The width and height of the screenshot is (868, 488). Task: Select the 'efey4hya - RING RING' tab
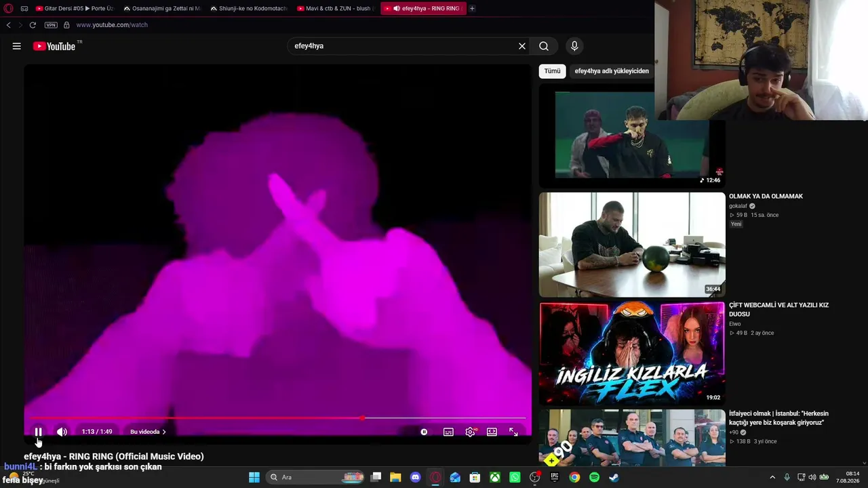(x=423, y=9)
